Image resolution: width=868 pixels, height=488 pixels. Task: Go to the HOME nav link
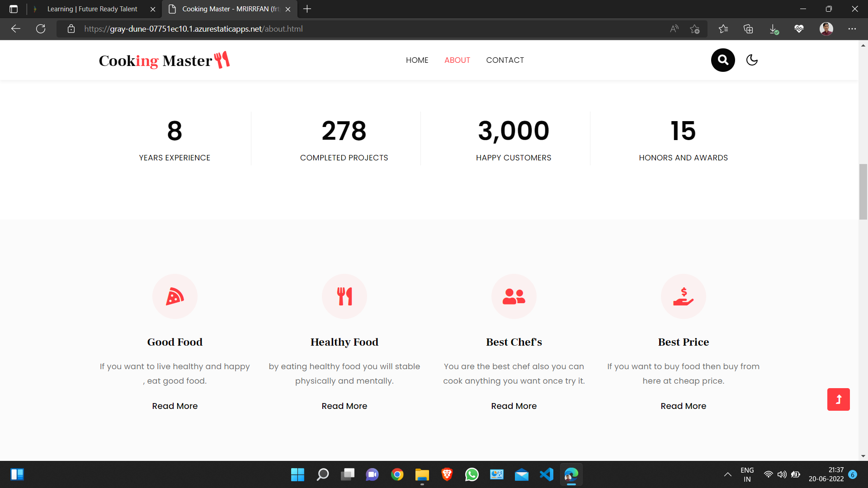point(417,60)
